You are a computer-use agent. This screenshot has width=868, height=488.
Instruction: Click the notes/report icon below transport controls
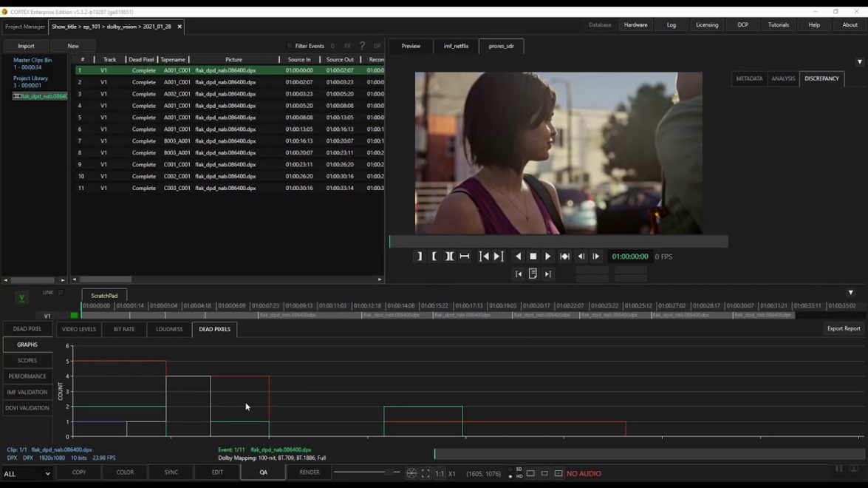[532, 273]
